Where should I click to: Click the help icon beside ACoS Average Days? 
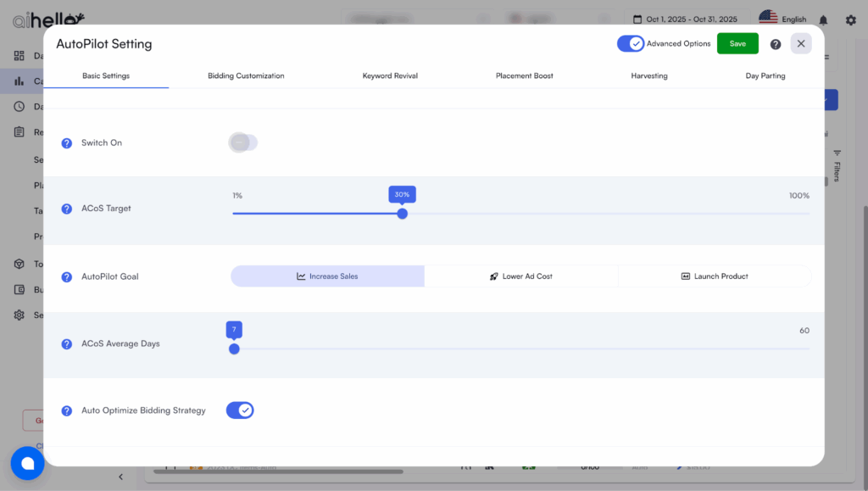(x=67, y=344)
